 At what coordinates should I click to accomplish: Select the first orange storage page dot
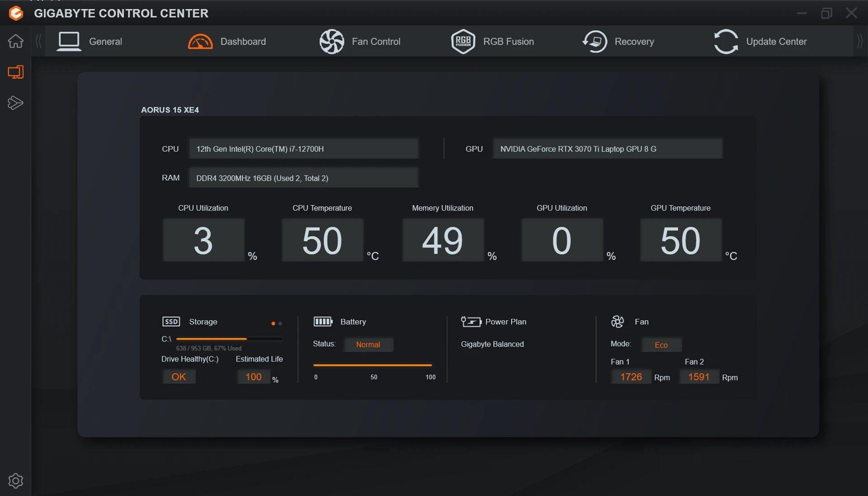pyautogui.click(x=273, y=323)
